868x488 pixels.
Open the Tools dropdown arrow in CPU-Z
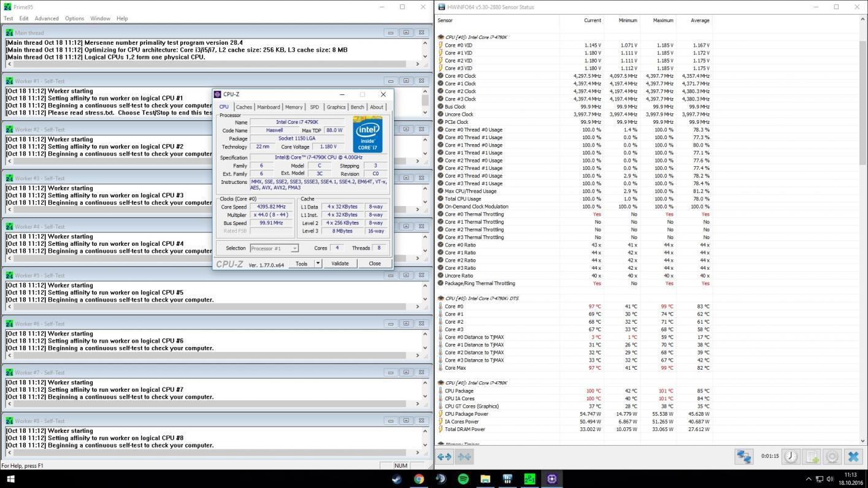(x=318, y=264)
